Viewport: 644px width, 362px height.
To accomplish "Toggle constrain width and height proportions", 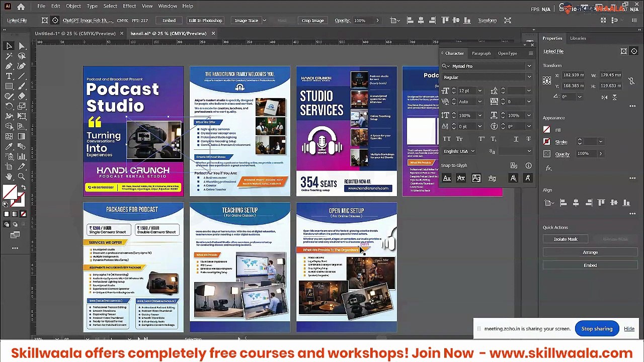I will [x=631, y=80].
